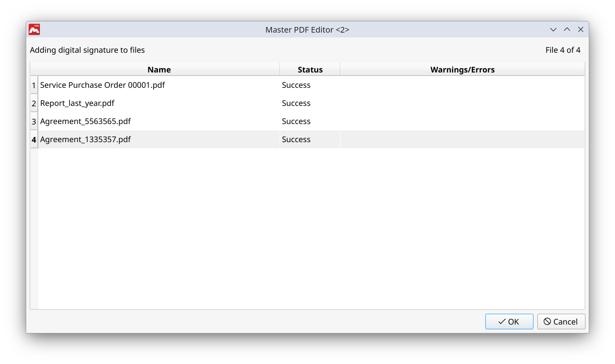Click the Success status of Report_last_year.pdf
This screenshot has width=615, height=364.
tap(296, 103)
